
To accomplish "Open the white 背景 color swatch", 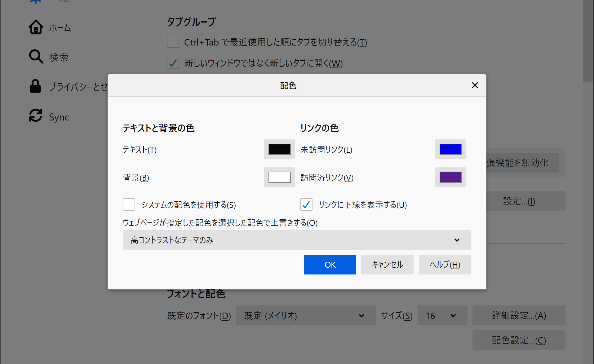I will 279,177.
